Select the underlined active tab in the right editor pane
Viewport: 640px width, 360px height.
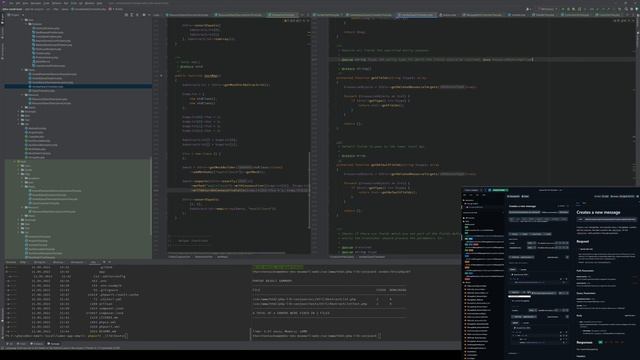tap(416, 15)
